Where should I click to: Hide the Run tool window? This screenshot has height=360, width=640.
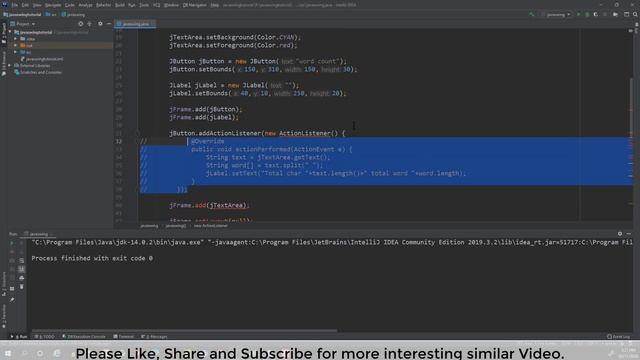629,234
